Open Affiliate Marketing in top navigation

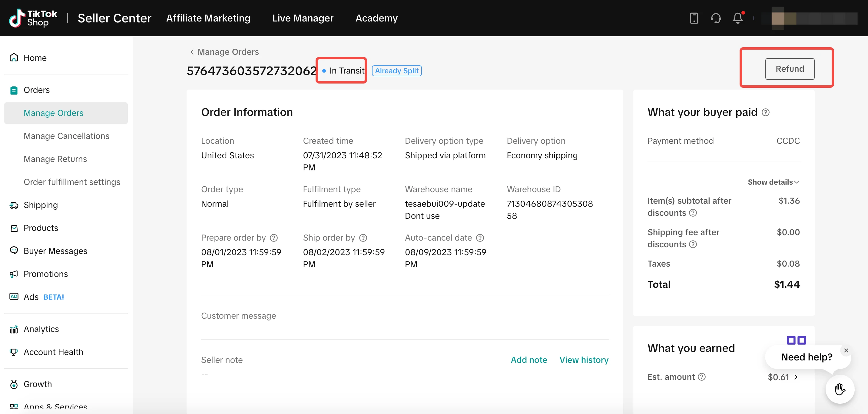(208, 18)
